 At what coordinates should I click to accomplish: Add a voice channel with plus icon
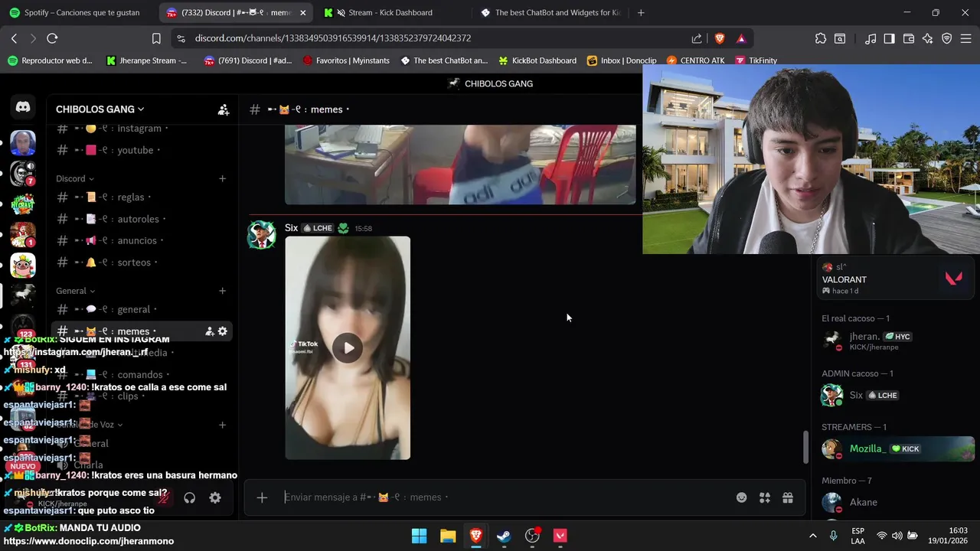222,425
